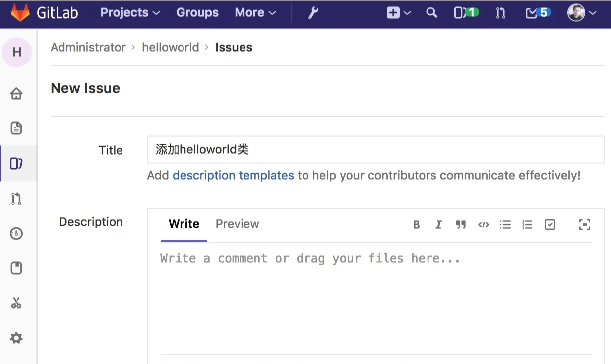This screenshot has height=364, width=611.
Task: Open the to-do list icon with badge 5
Action: (538, 13)
